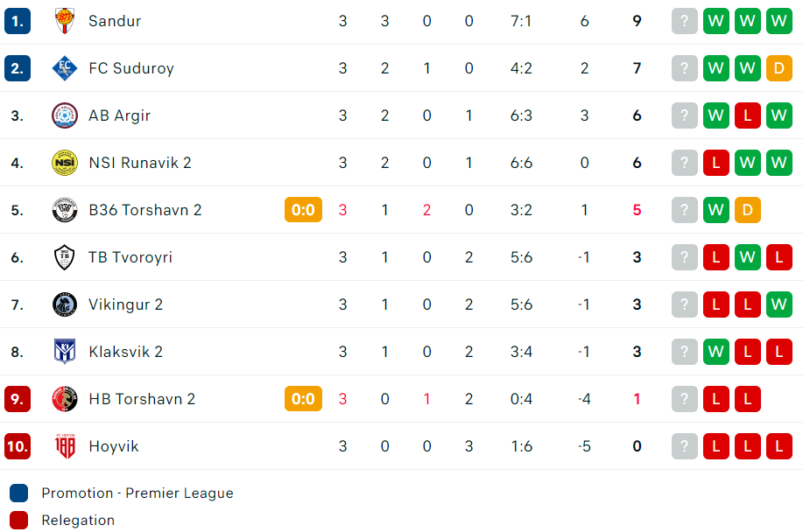Open the HB Torshavn 2 red logo

point(65,399)
